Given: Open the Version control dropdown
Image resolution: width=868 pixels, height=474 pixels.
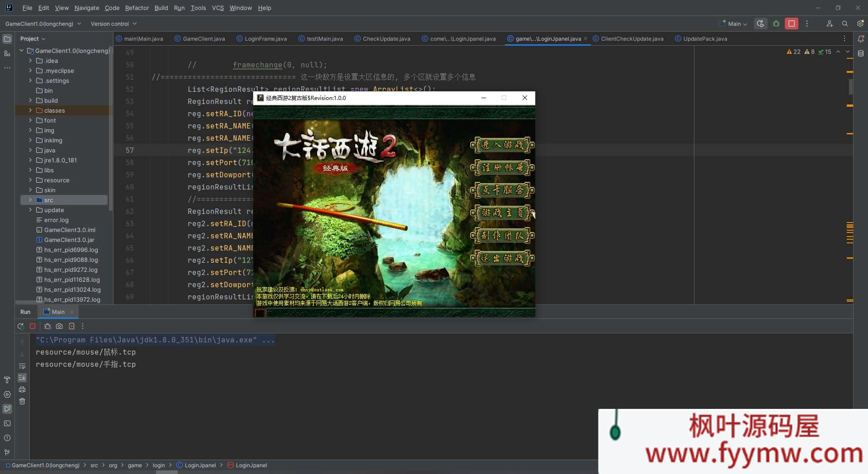Looking at the screenshot, I should [x=113, y=24].
